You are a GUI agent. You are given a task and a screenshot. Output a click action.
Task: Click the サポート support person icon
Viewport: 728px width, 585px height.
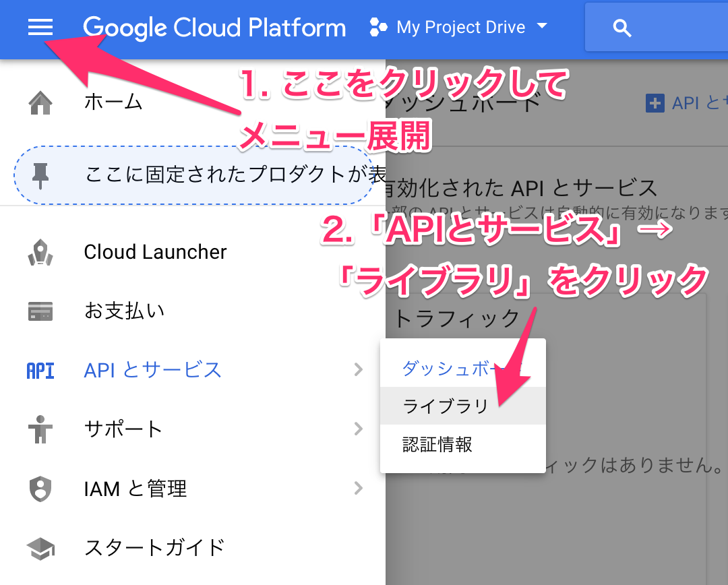click(40, 429)
